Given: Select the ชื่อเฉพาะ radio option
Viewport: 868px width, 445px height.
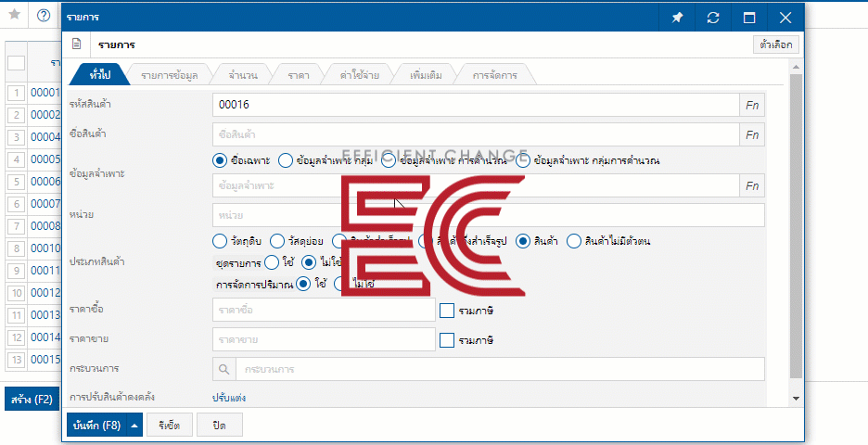Looking at the screenshot, I should [220, 160].
